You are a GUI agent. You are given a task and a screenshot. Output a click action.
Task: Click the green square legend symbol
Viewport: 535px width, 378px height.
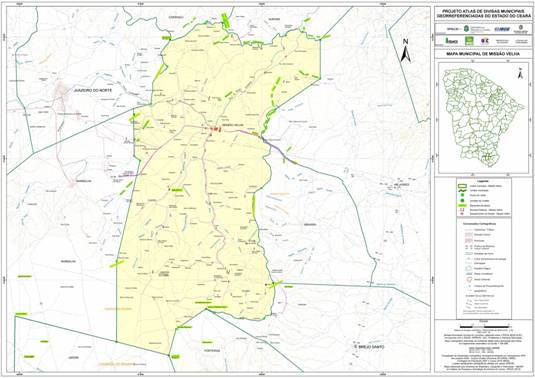point(463,201)
